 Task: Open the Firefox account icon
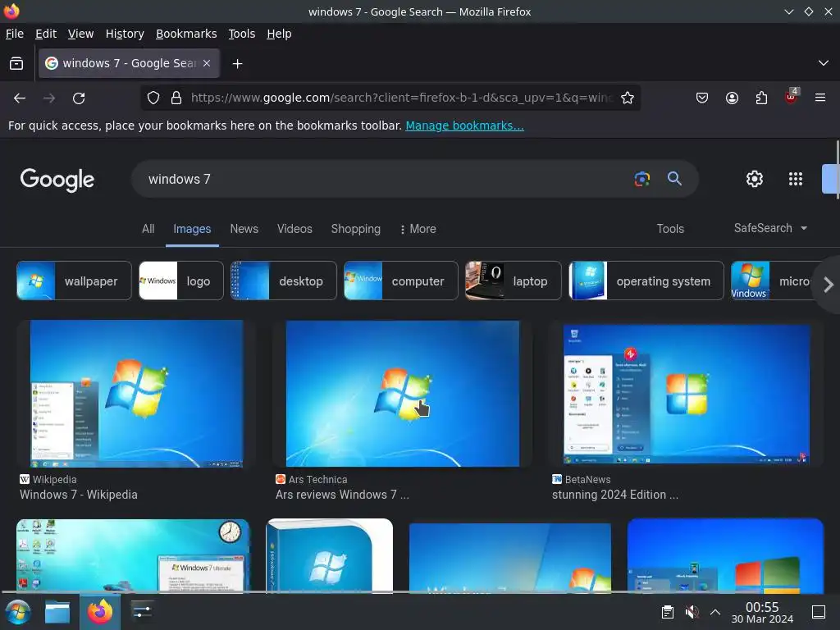pos(732,98)
